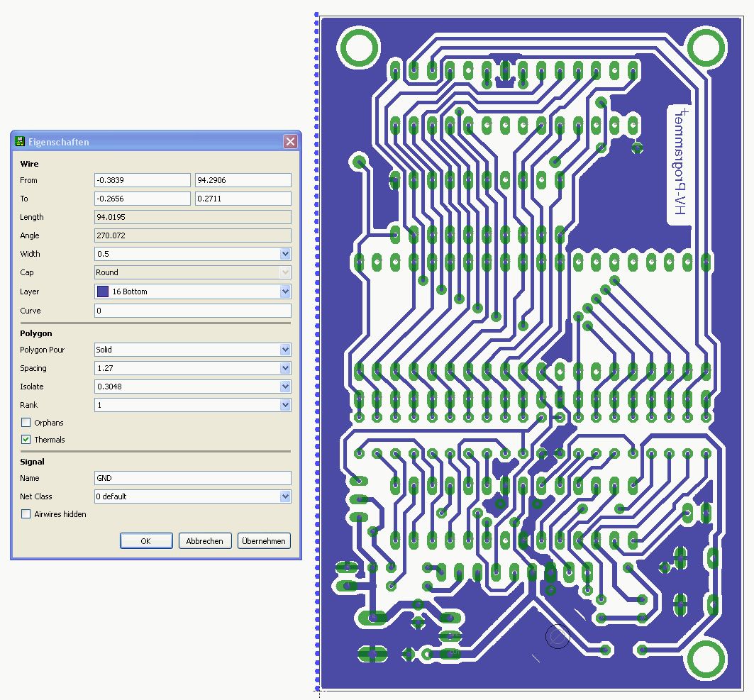Click the Curve input field
Screen dimensions: 754x700
tap(192, 311)
